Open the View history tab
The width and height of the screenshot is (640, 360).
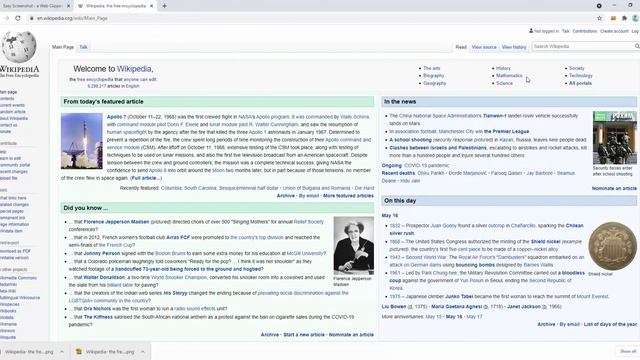(514, 47)
